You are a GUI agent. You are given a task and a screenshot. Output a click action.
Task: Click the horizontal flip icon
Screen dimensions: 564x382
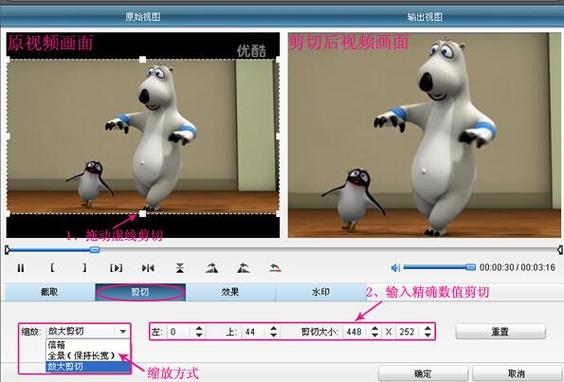[148, 268]
